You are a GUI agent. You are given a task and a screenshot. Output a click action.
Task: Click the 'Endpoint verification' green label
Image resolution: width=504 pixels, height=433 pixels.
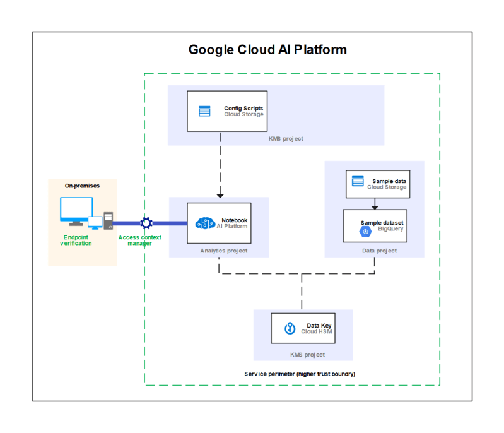(x=76, y=240)
